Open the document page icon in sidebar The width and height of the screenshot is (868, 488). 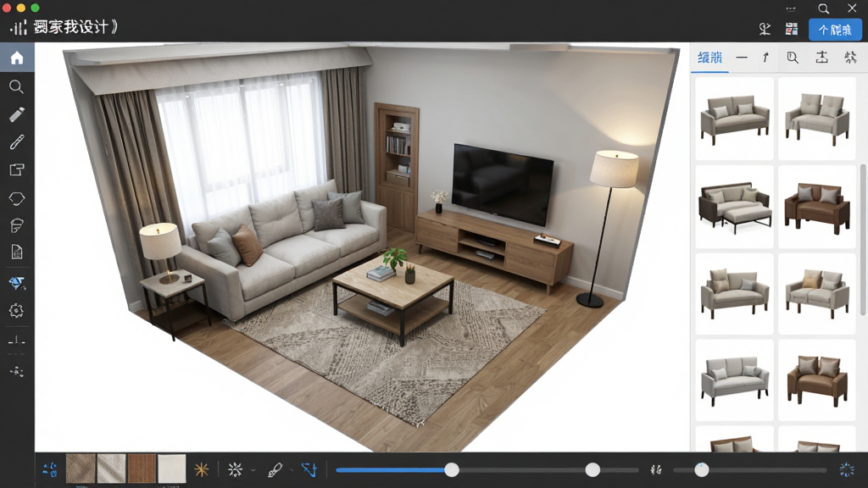(x=17, y=252)
